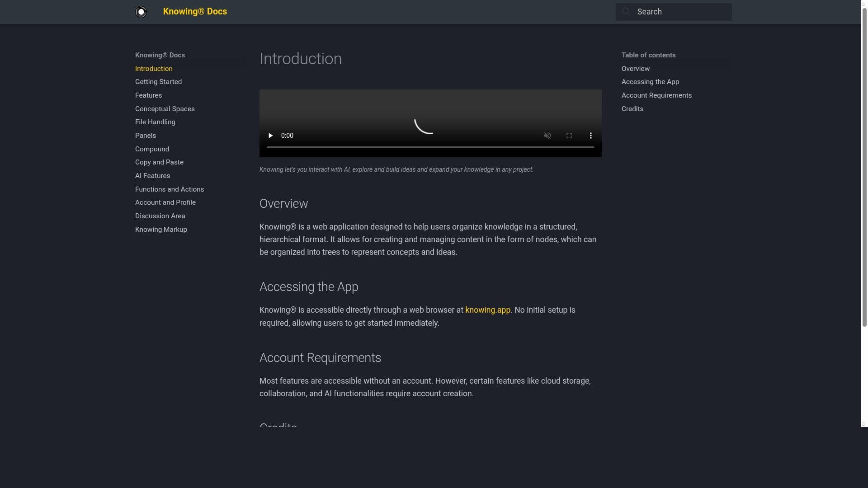Click the search magnifier icon
This screenshot has height=488, width=868.
pyautogui.click(x=626, y=12)
